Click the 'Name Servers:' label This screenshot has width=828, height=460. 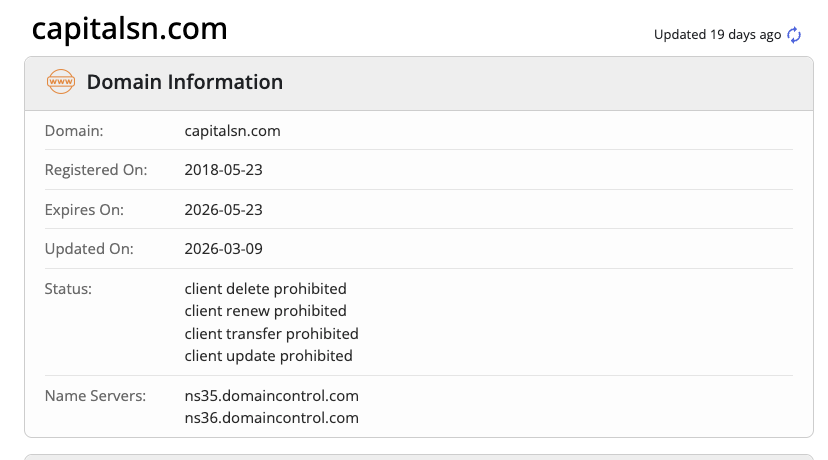tap(96, 396)
